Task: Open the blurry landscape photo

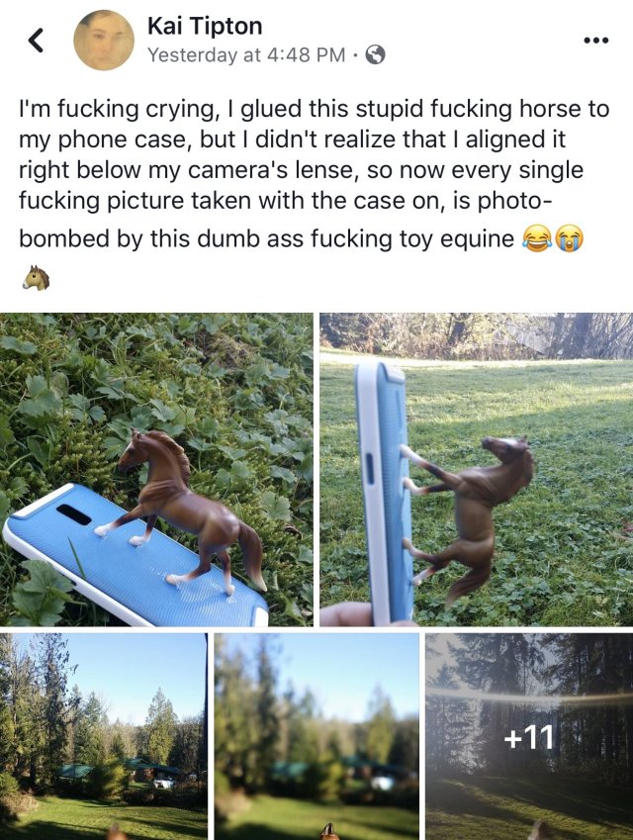Action: click(x=316, y=736)
